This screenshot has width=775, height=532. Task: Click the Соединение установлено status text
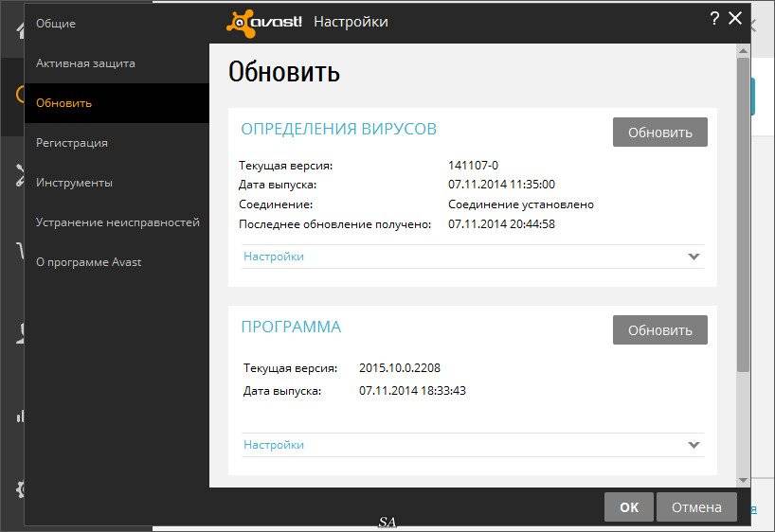click(521, 204)
